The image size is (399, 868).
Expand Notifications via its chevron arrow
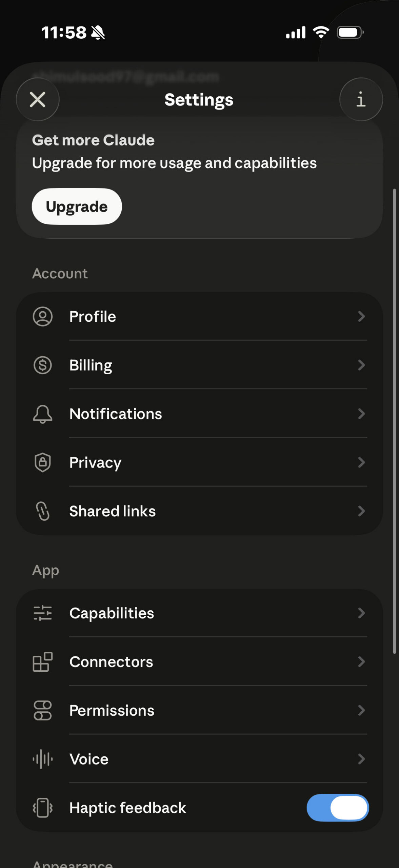click(x=361, y=414)
